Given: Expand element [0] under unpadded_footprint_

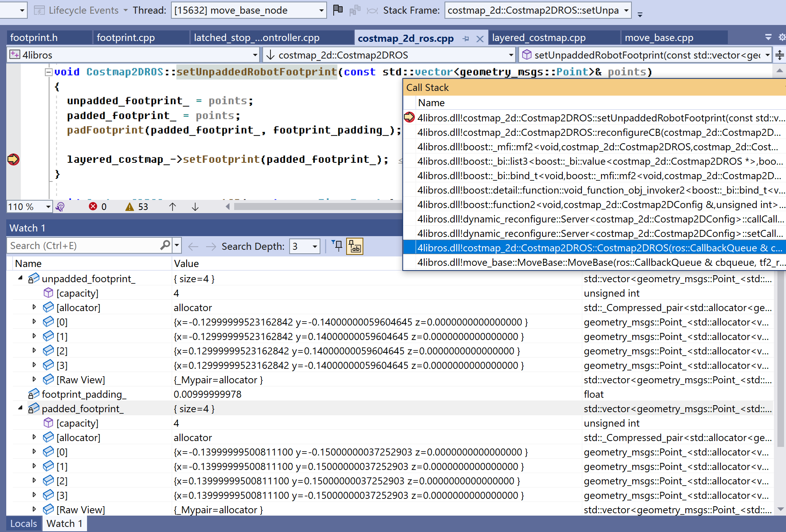Looking at the screenshot, I should click(34, 322).
